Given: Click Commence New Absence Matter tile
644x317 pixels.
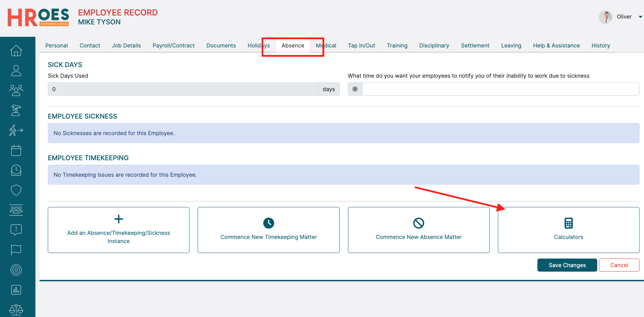Looking at the screenshot, I should pos(418,230).
